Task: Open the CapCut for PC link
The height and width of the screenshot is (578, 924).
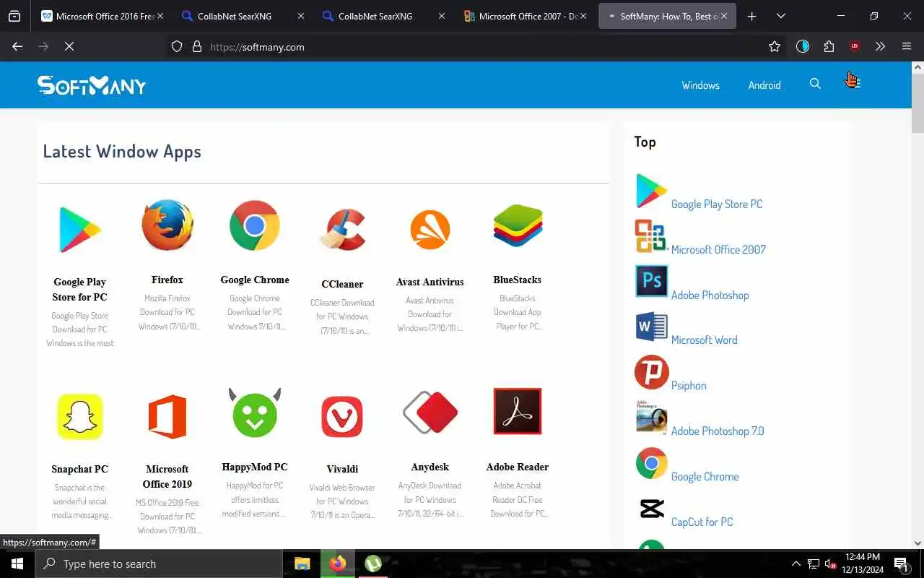Action: [x=702, y=522]
